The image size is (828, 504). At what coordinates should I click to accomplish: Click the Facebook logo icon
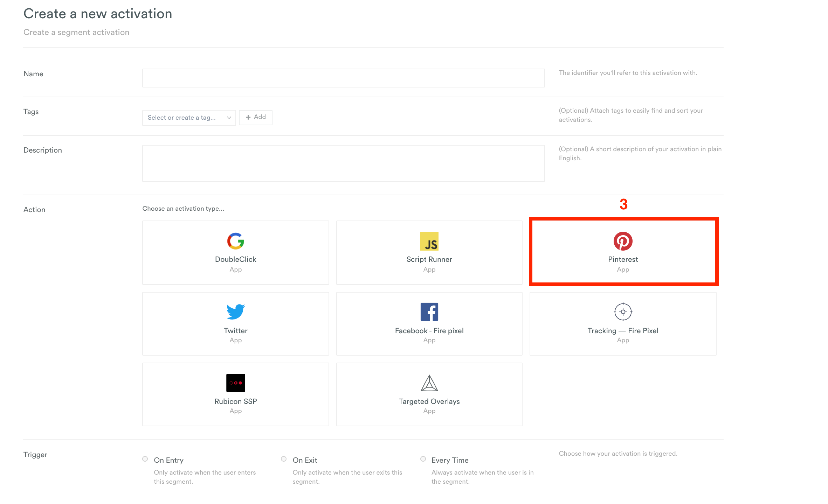[429, 312]
